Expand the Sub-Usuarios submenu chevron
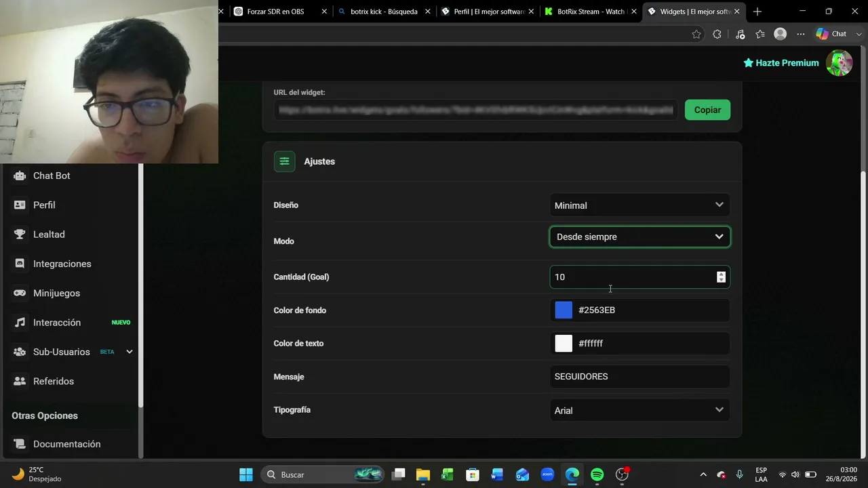The width and height of the screenshot is (868, 488). (x=130, y=352)
